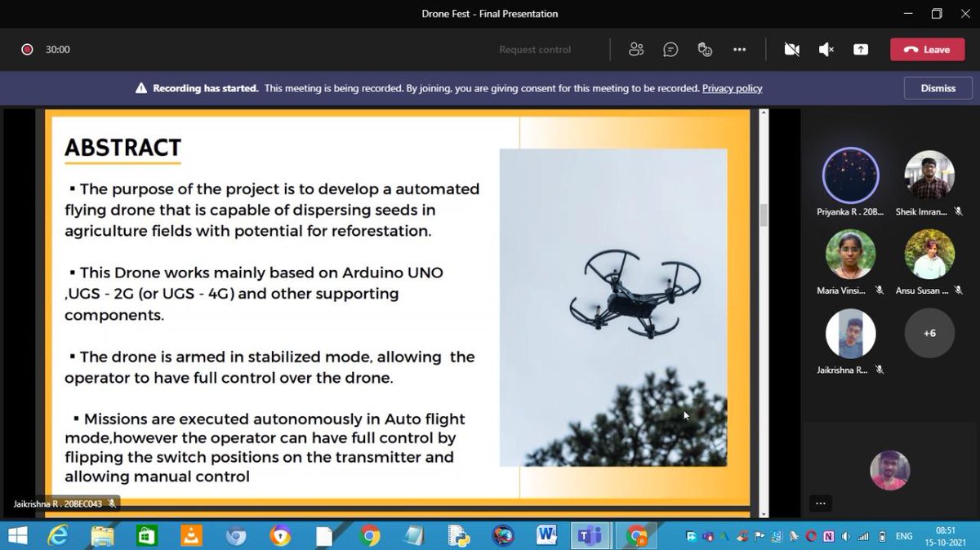Screen dimensions: 980x550
Task: Select Sheik Imran participant video tile
Action: [929, 175]
